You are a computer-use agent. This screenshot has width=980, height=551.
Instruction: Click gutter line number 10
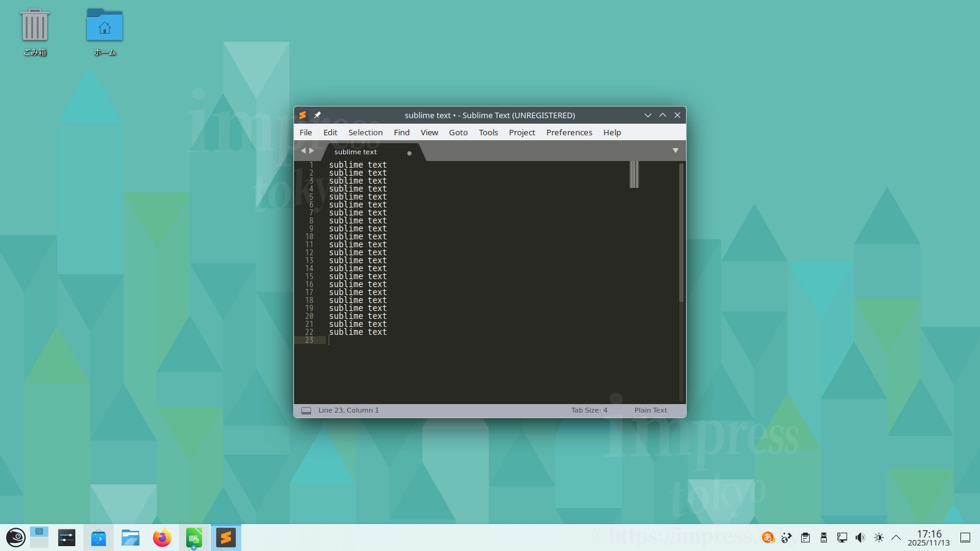click(309, 236)
